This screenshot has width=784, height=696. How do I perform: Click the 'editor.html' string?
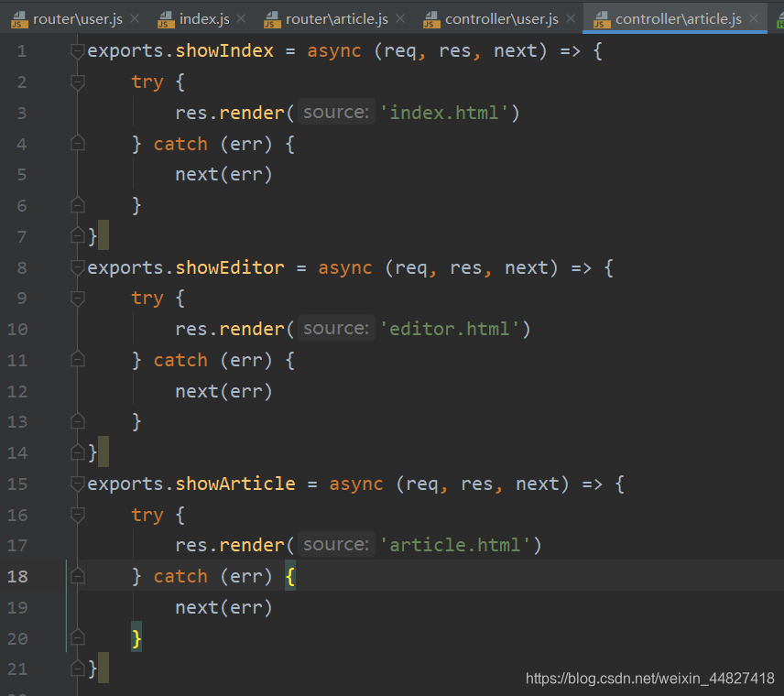[x=450, y=329]
